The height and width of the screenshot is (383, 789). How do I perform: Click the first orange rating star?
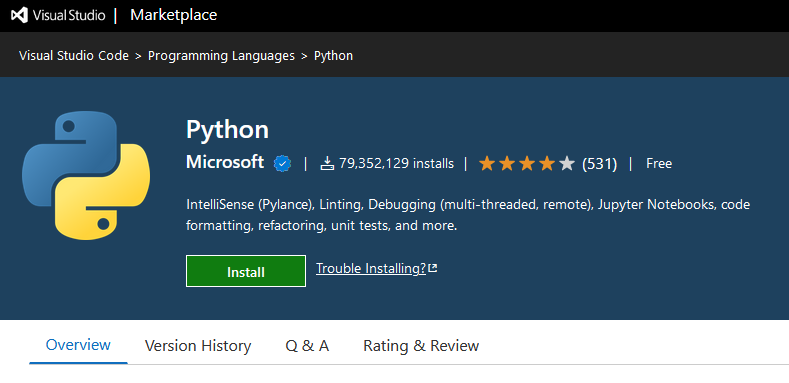pos(487,164)
